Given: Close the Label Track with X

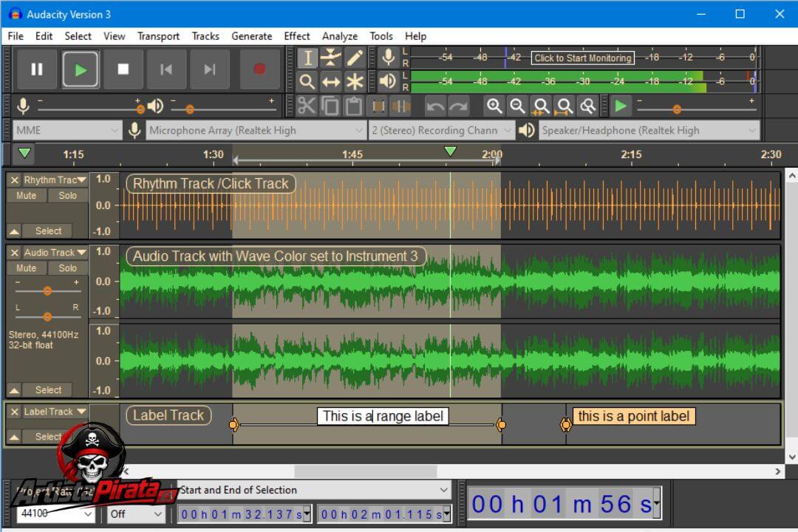Looking at the screenshot, I should pyautogui.click(x=14, y=412).
